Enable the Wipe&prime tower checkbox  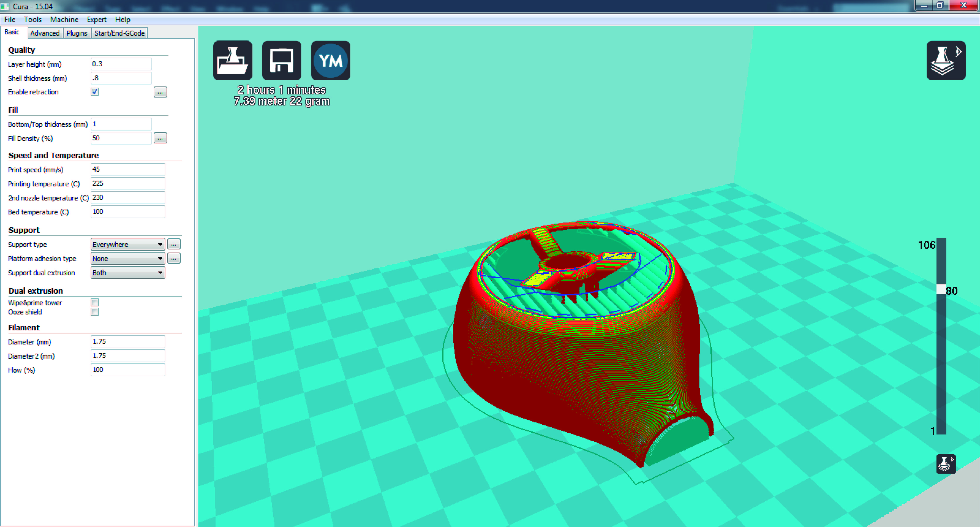pos(95,302)
